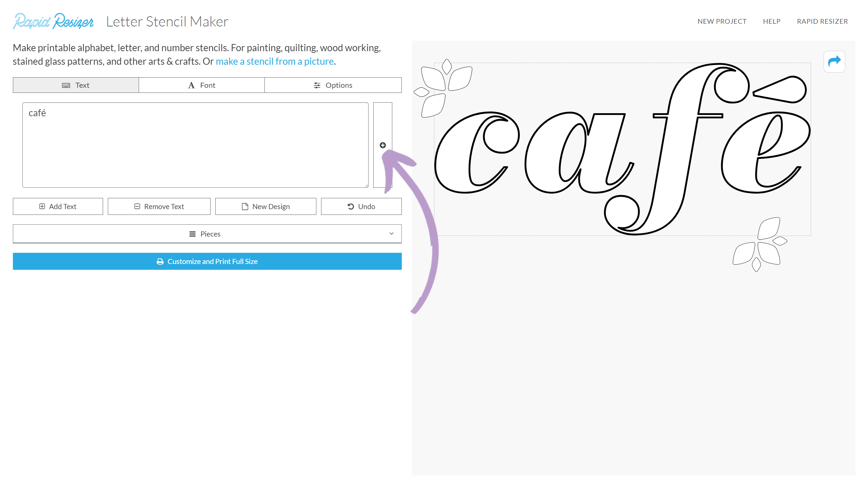The image size is (868, 488).
Task: Open the Pieces selector
Action: 207,234
